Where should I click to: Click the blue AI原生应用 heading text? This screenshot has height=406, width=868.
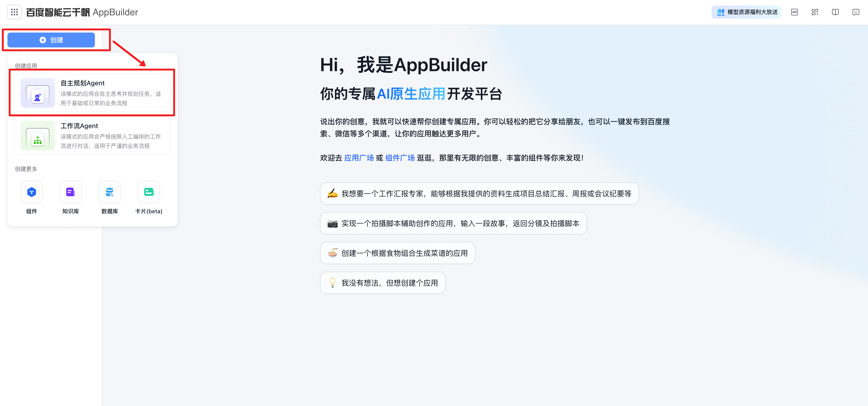(x=411, y=94)
